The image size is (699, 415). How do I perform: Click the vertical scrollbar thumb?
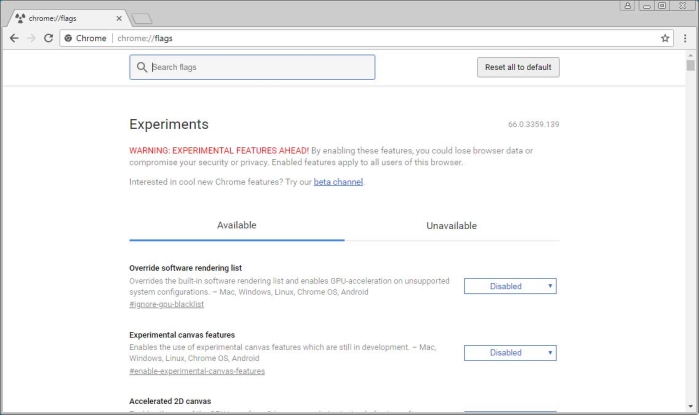[x=691, y=66]
